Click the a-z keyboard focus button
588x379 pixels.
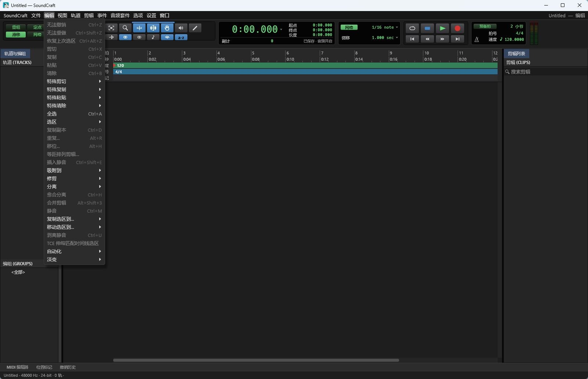pos(181,37)
